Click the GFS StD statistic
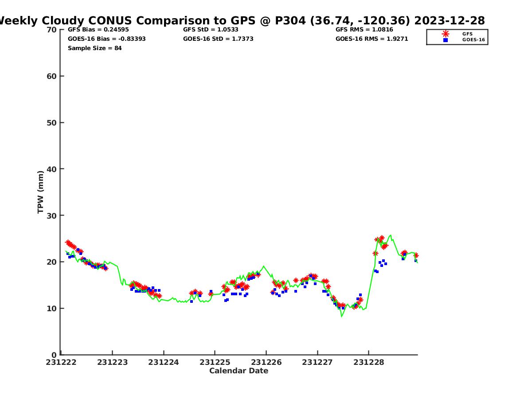This screenshot has width=532, height=399. [211, 30]
